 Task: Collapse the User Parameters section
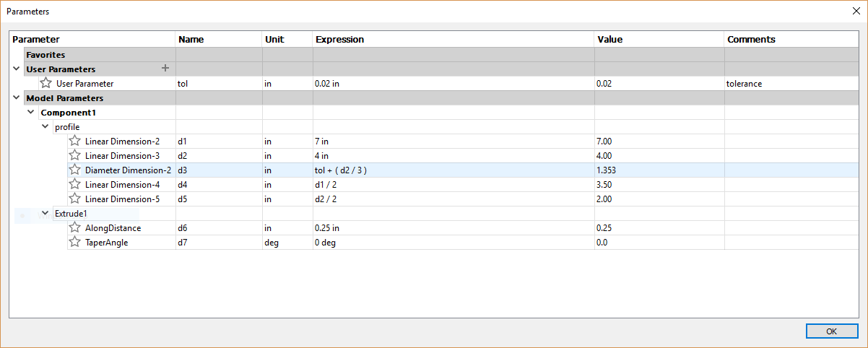16,69
